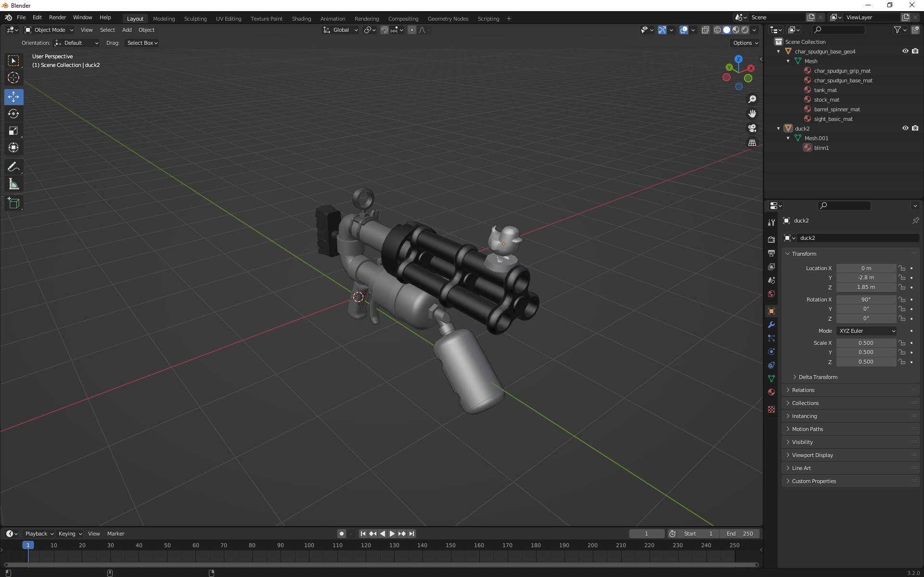Open the Modifier properties wrench tab

pyautogui.click(x=771, y=325)
